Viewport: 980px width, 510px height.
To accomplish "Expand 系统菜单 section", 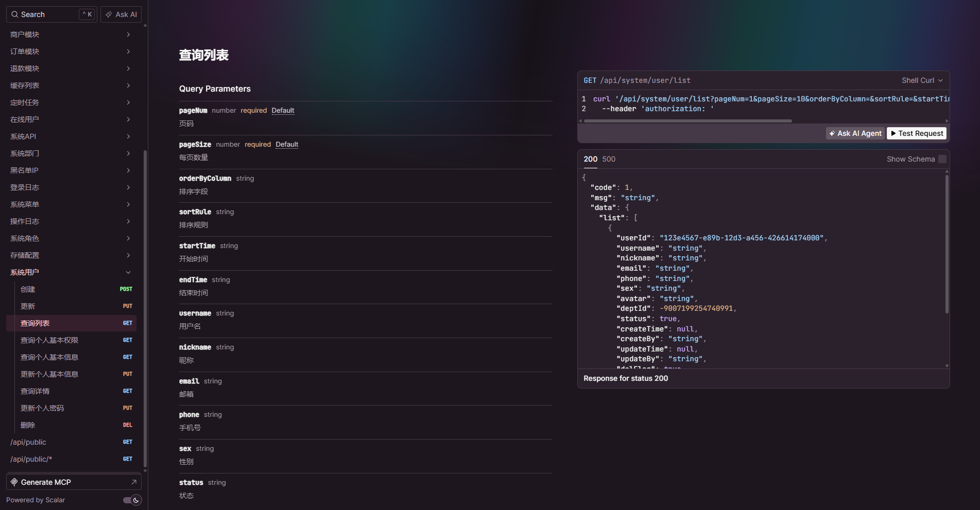I will point(71,204).
